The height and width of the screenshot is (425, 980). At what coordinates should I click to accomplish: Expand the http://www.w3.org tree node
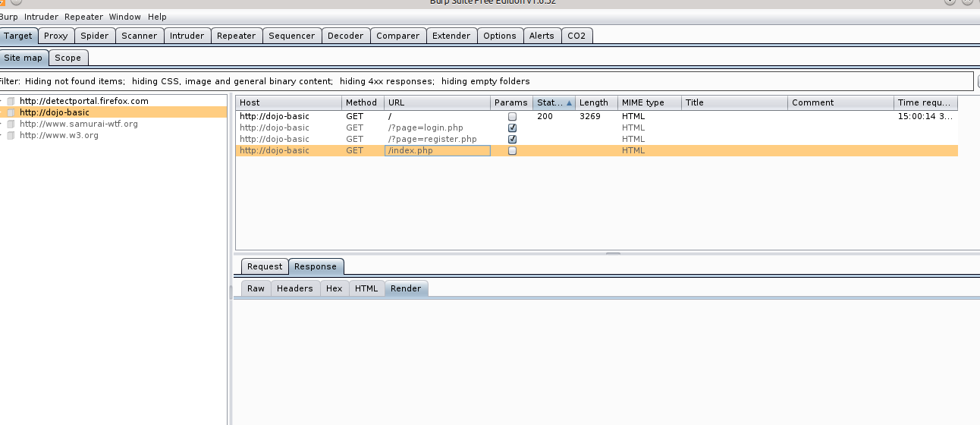coord(2,135)
